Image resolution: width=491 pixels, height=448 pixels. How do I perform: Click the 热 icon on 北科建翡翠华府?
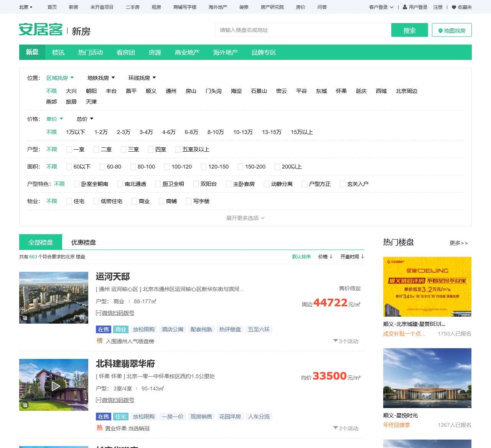(99, 428)
